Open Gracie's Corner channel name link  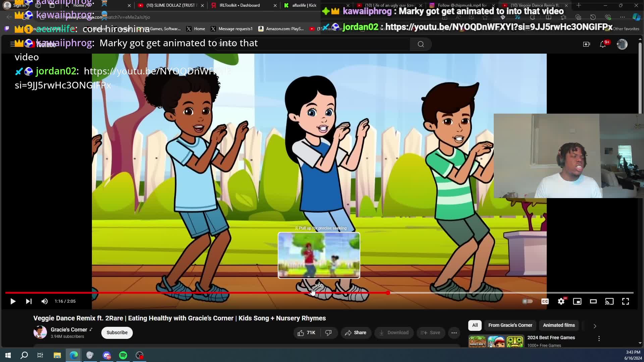click(69, 329)
